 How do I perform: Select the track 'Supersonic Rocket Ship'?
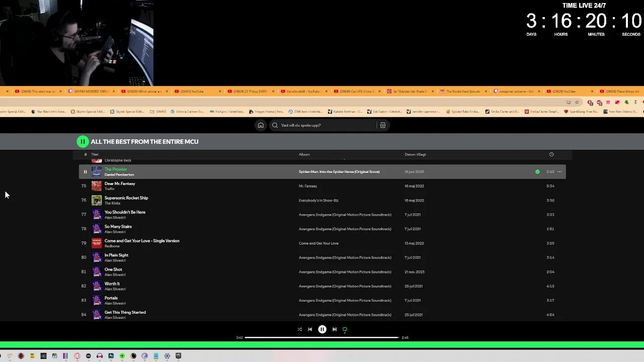point(126,198)
